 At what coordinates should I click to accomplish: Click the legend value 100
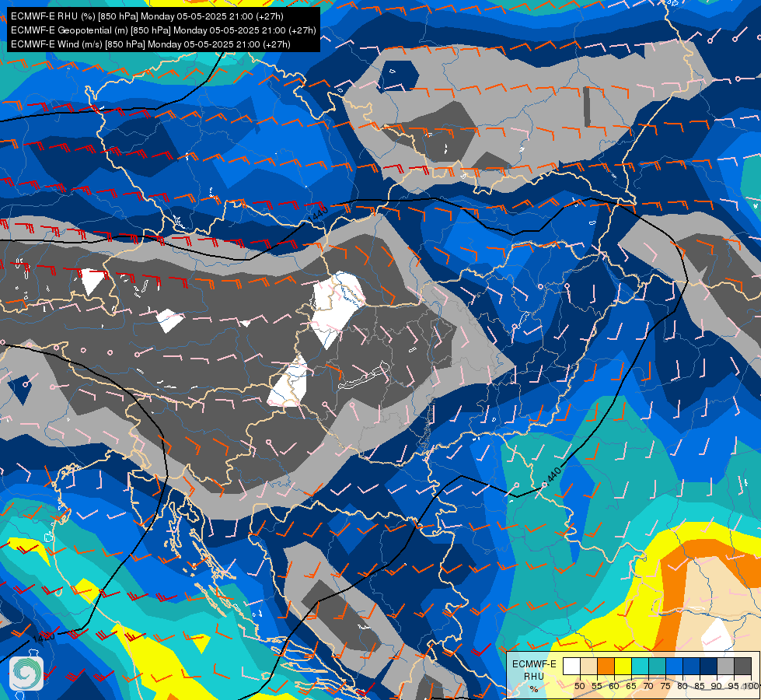click(752, 686)
